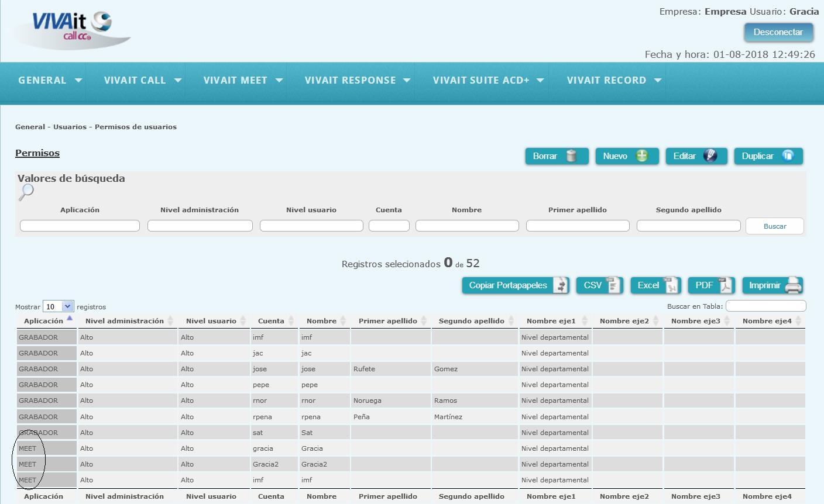This screenshot has height=504, width=824.
Task: Expand the GENERAL menu
Action: pos(50,81)
